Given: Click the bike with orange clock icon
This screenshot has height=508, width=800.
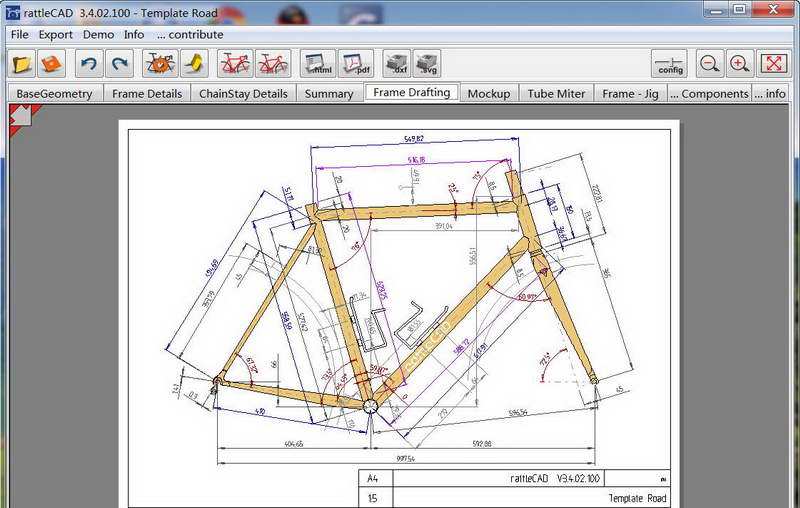Looking at the screenshot, I should click(x=160, y=64).
